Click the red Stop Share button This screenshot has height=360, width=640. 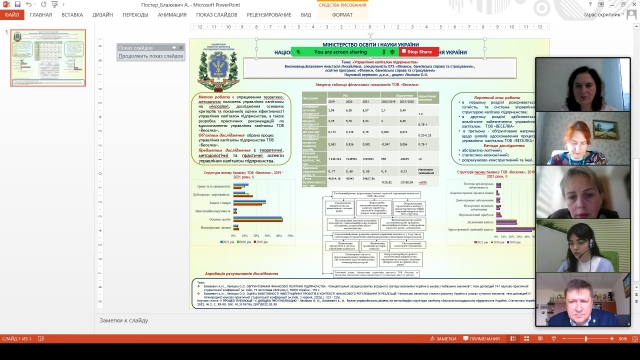[x=417, y=52]
